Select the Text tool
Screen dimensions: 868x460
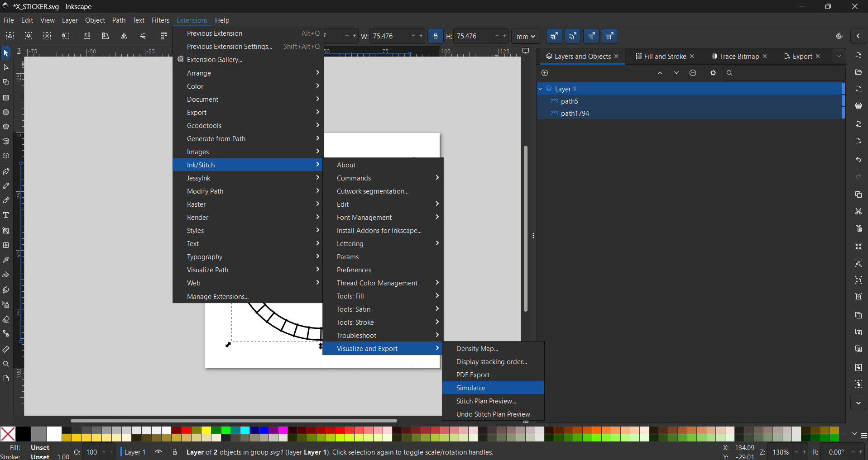pos(6,215)
